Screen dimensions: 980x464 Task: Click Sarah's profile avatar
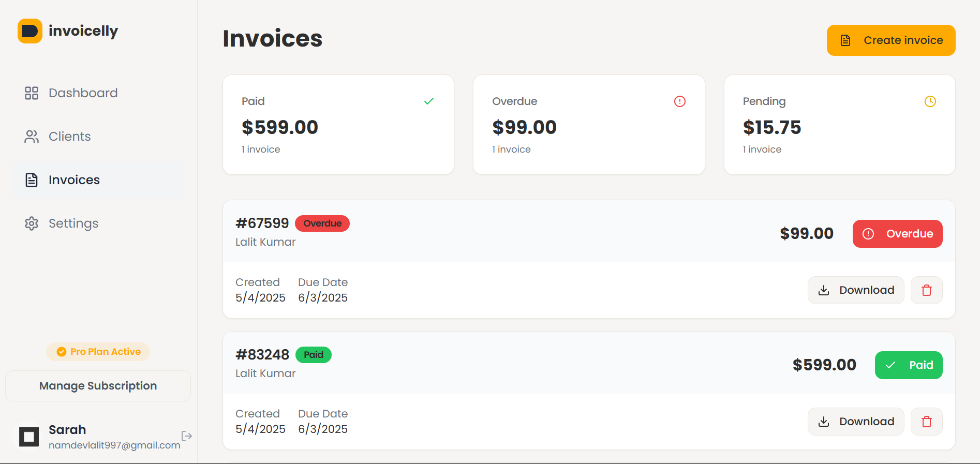[29, 437]
